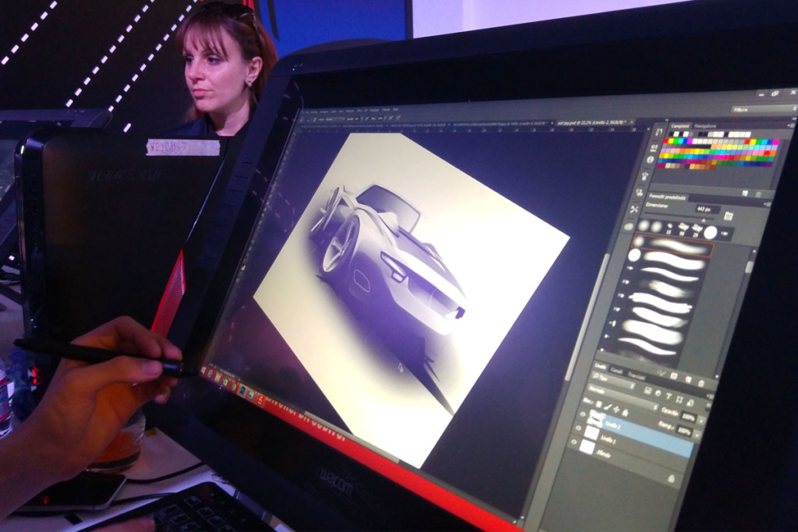Image resolution: width=798 pixels, height=532 pixels.
Task: Select Livello 2 layer thumbnail
Action: click(x=596, y=418)
